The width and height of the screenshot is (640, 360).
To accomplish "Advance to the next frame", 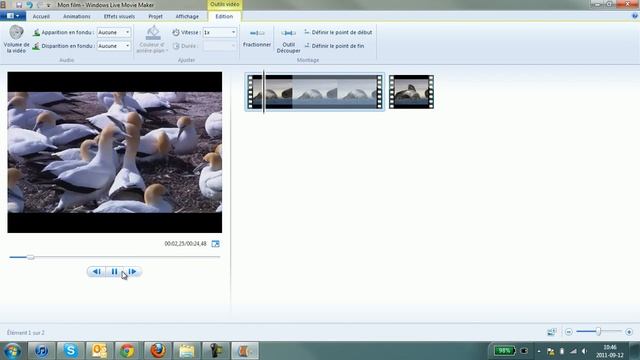I will 132,271.
